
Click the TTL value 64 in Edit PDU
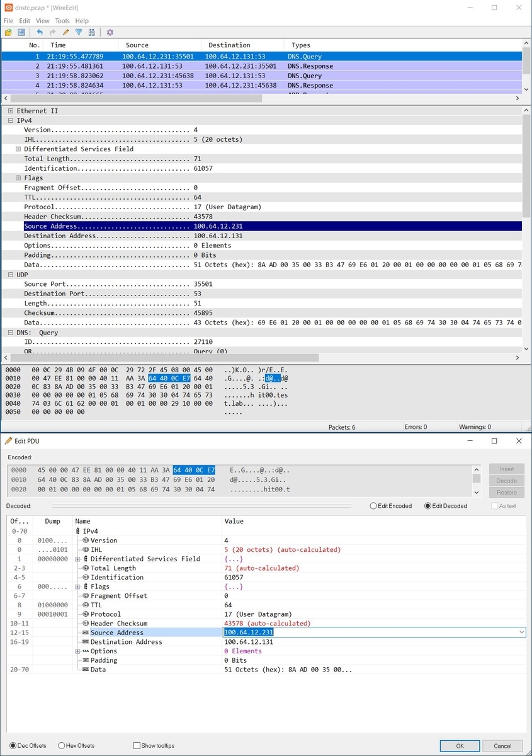(228, 605)
